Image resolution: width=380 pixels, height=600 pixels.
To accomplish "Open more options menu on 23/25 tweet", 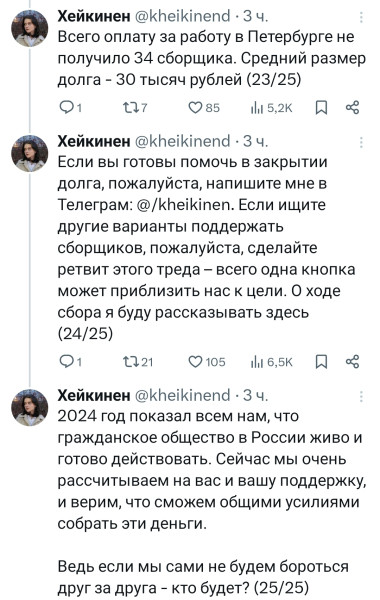I will pyautogui.click(x=361, y=16).
